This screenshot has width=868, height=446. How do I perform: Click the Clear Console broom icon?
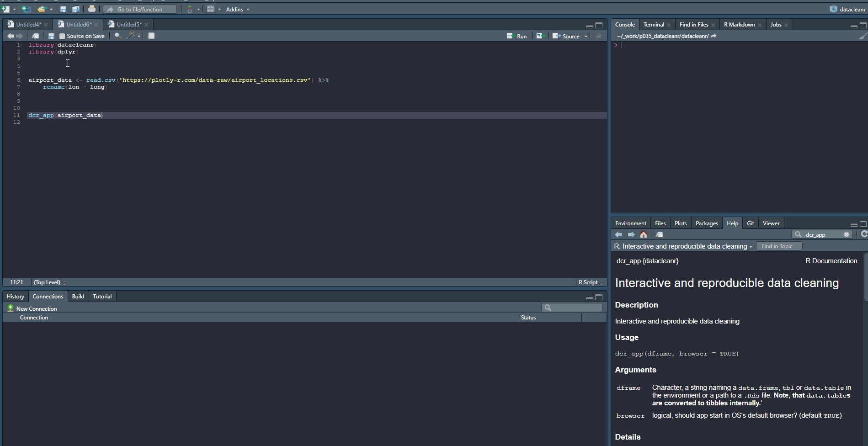point(863,36)
